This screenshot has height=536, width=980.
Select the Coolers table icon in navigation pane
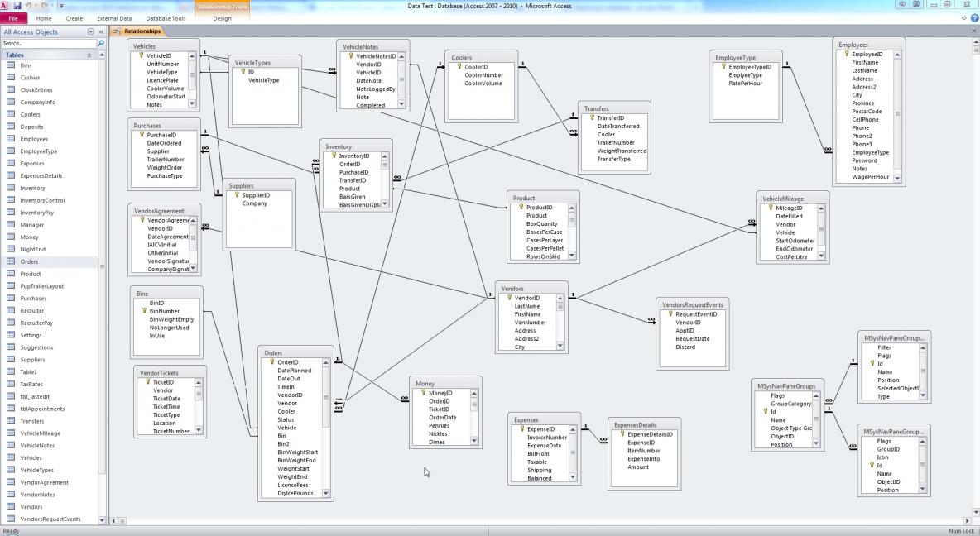pyautogui.click(x=11, y=114)
